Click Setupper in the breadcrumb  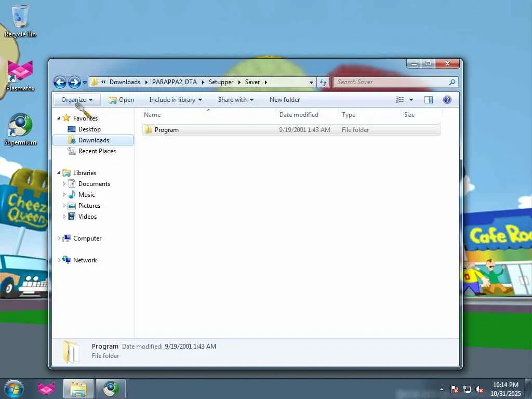click(221, 82)
